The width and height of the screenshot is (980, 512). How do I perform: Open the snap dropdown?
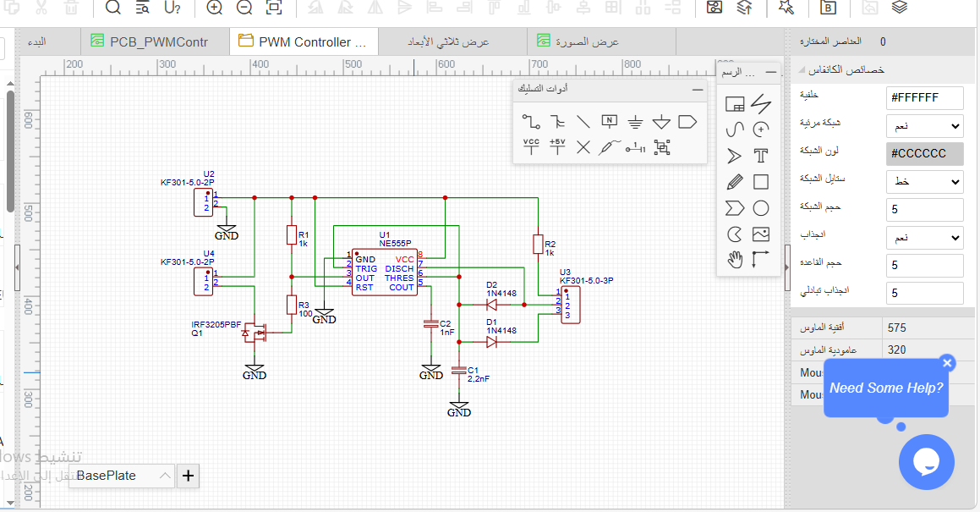[924, 237]
